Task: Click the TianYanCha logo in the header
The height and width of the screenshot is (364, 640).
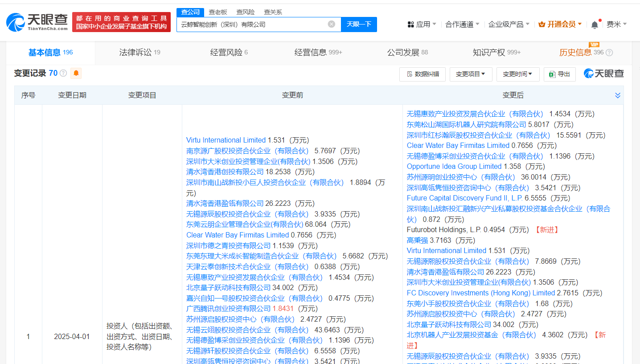Action: pos(37,22)
